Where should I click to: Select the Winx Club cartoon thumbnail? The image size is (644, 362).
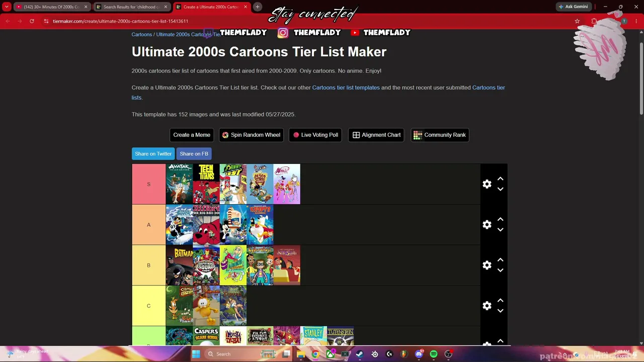[287, 184]
